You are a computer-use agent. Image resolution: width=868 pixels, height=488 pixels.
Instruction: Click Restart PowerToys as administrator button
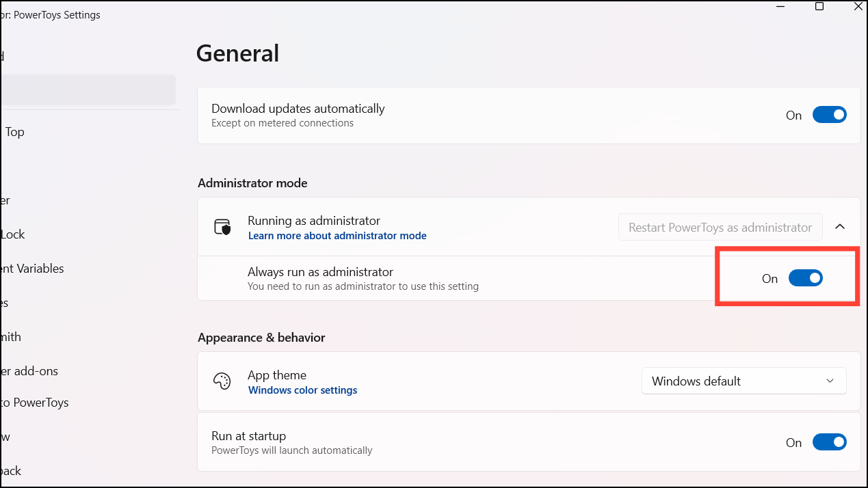[720, 227]
